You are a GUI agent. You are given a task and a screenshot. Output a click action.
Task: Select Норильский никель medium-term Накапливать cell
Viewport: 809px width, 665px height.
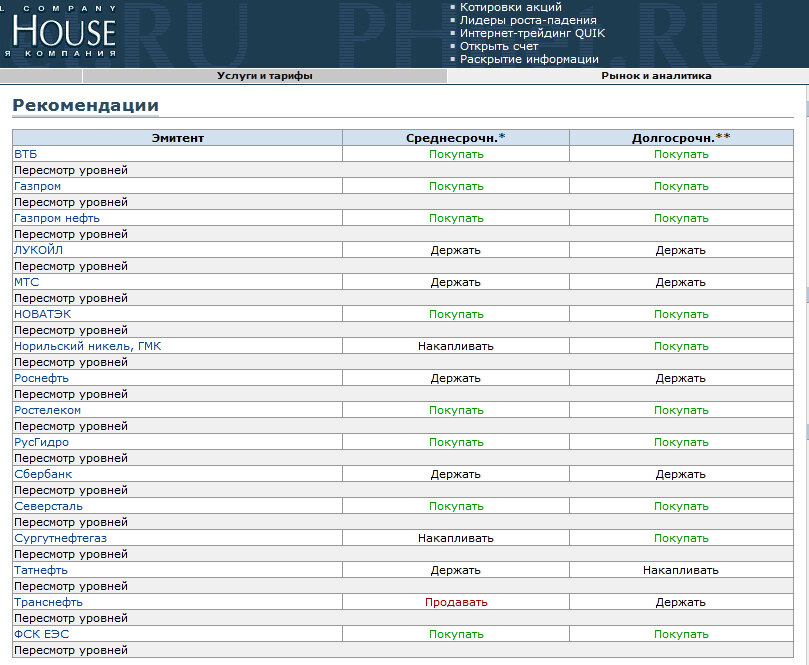click(x=456, y=346)
